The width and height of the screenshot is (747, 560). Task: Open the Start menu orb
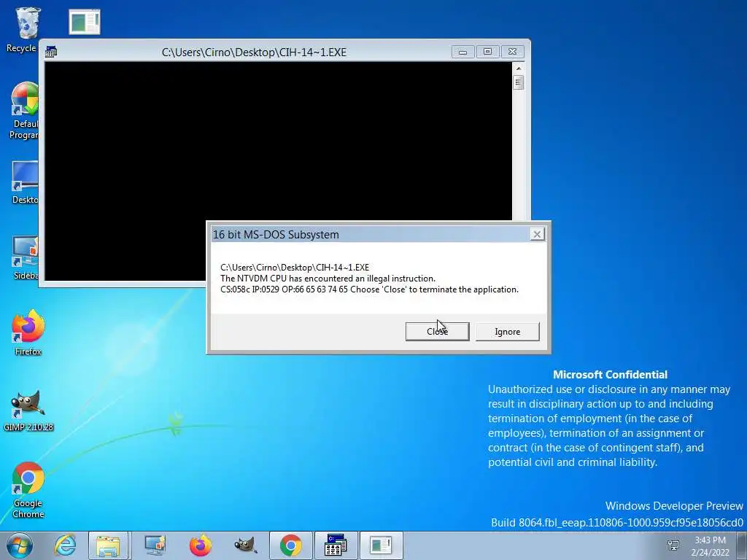[x=19, y=545]
